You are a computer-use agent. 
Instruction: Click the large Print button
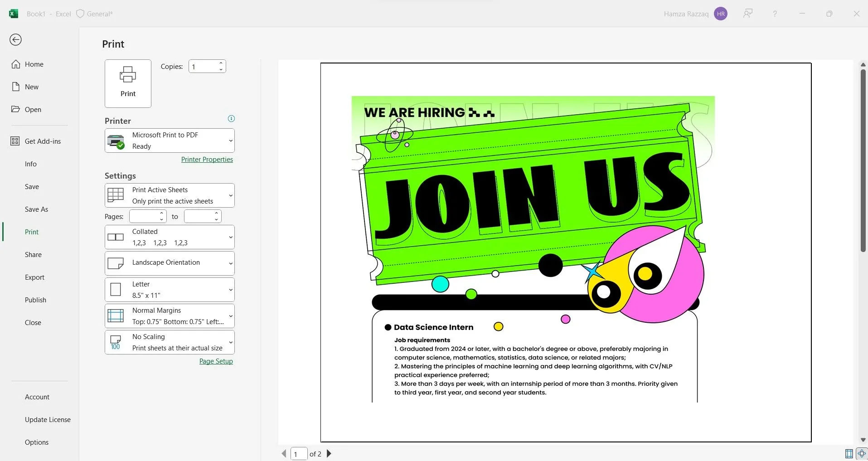pyautogui.click(x=128, y=83)
